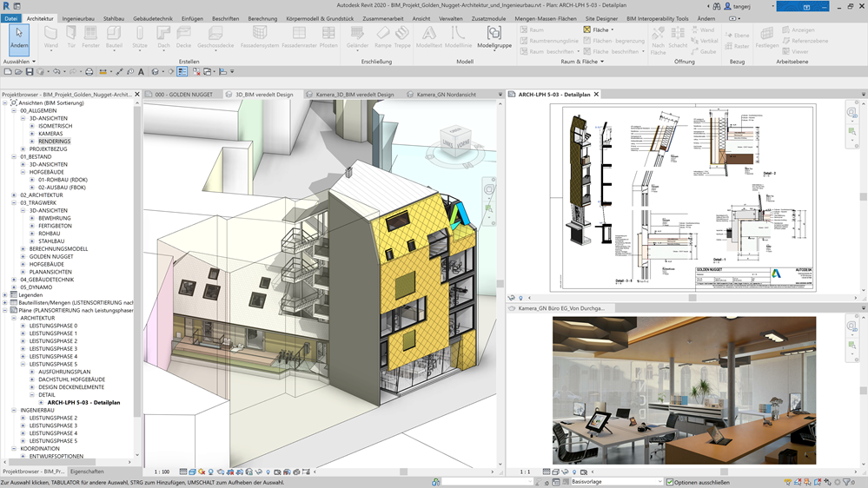Toggle thin lines icon in quick access toolbar

tap(182, 72)
